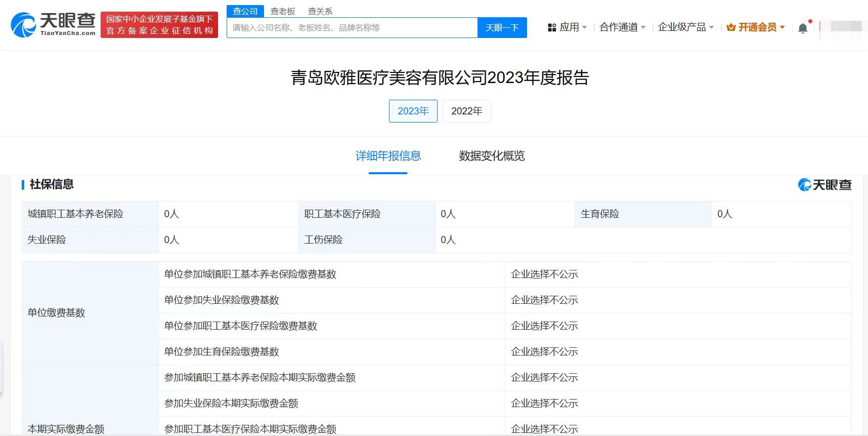Click the TianYanCha logo

tap(53, 25)
